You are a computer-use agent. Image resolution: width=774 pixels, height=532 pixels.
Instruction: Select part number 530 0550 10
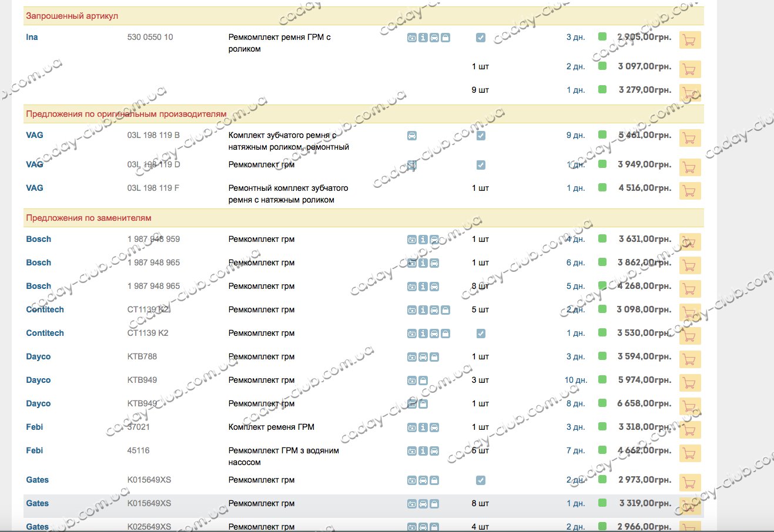(150, 37)
